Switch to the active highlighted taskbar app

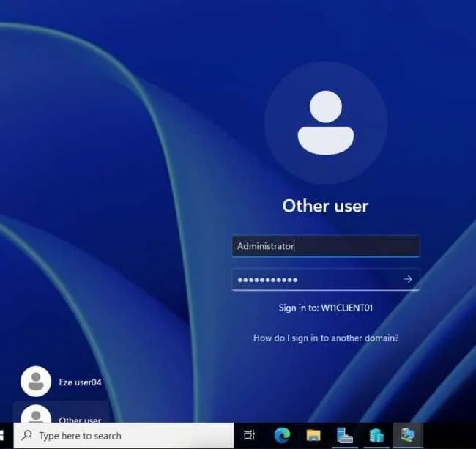[408, 436]
